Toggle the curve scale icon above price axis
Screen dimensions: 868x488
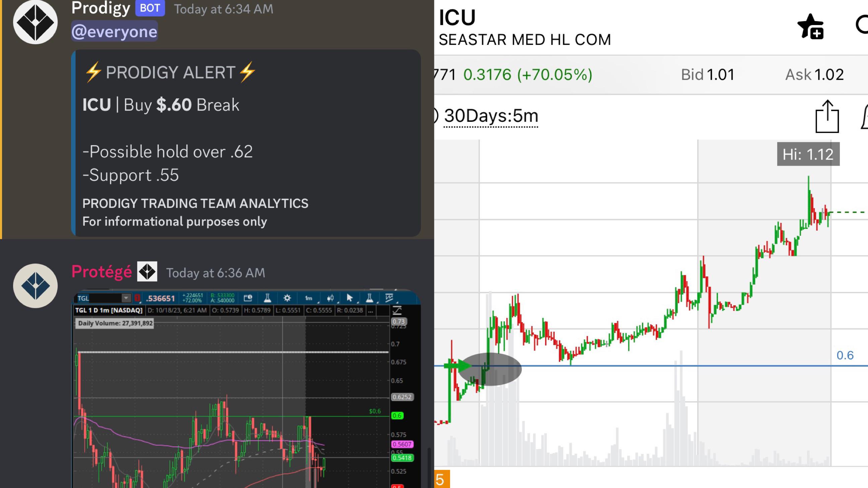pyautogui.click(x=397, y=310)
